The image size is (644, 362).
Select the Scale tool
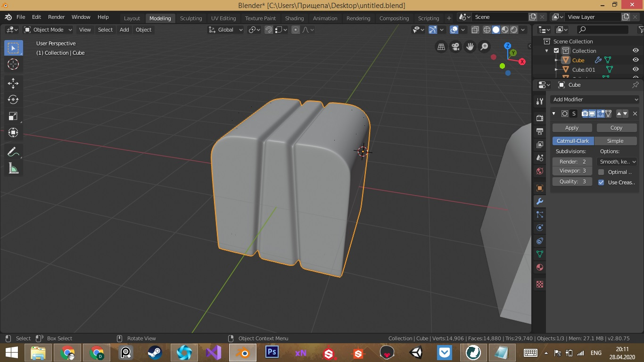point(13,116)
